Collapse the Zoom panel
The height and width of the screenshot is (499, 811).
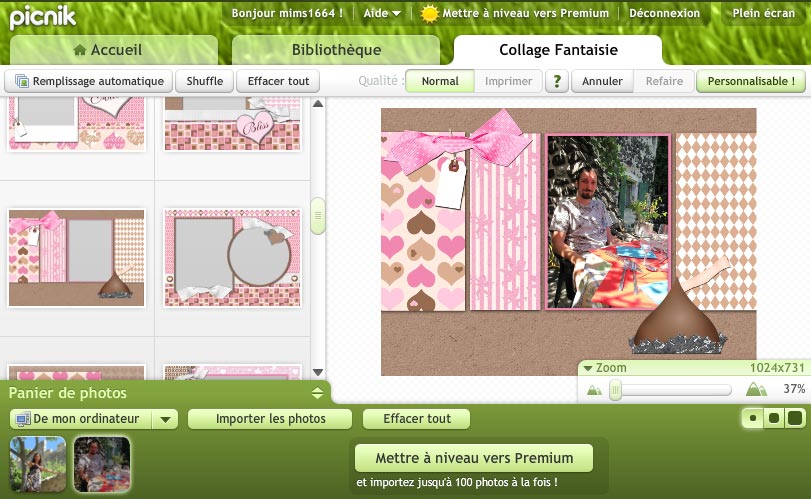[588, 368]
